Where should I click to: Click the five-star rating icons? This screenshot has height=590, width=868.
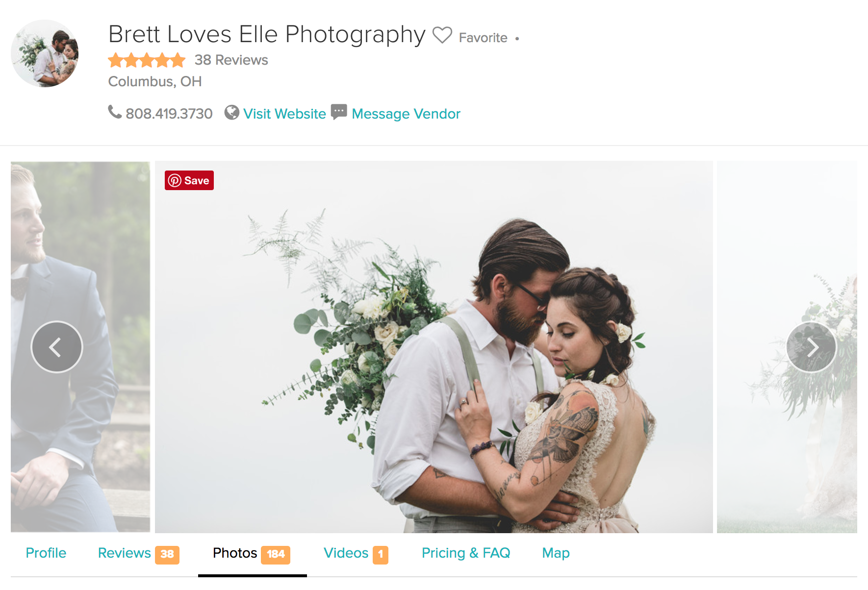coord(147,60)
